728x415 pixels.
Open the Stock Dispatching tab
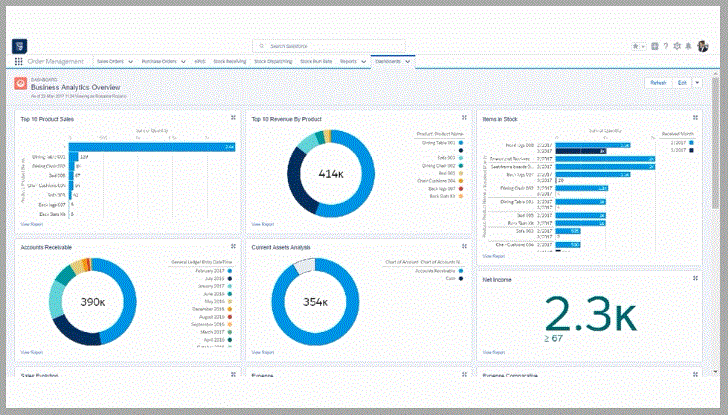point(274,61)
